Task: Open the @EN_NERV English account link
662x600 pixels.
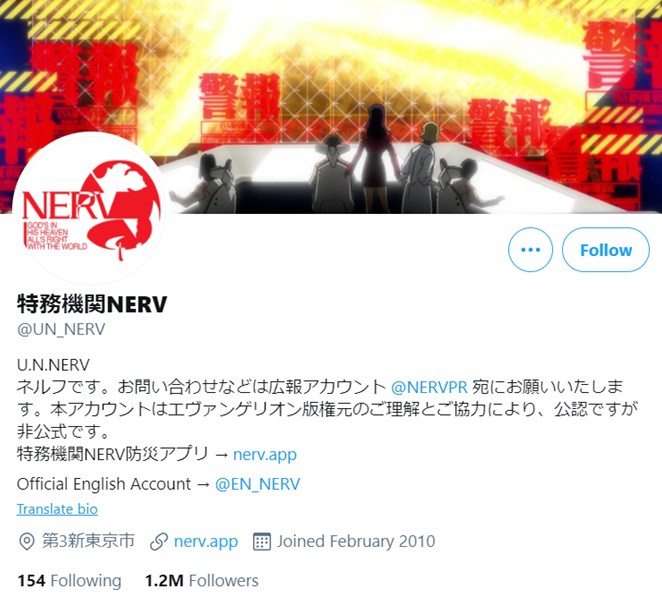Action: coord(258,484)
